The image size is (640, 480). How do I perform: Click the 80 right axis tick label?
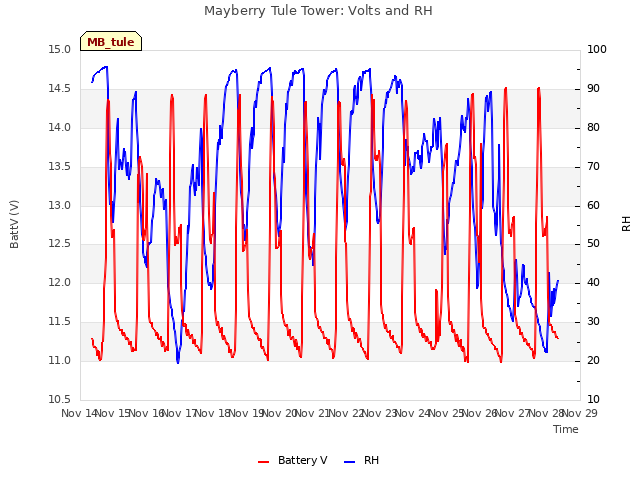pyautogui.click(x=593, y=128)
